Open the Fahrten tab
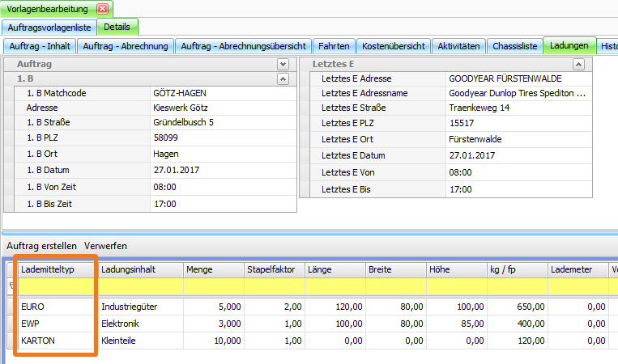This screenshot has width=618, height=364. pos(334,46)
